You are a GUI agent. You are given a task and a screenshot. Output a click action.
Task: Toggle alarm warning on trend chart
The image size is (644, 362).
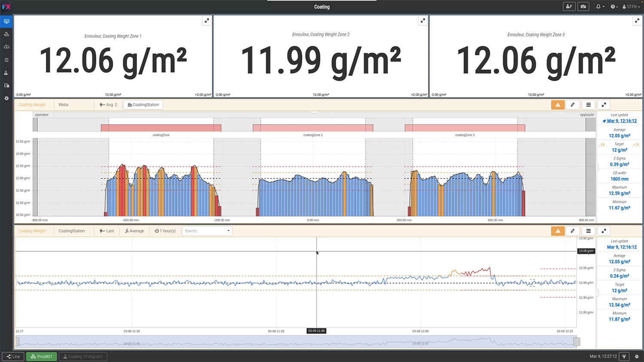[x=558, y=231]
